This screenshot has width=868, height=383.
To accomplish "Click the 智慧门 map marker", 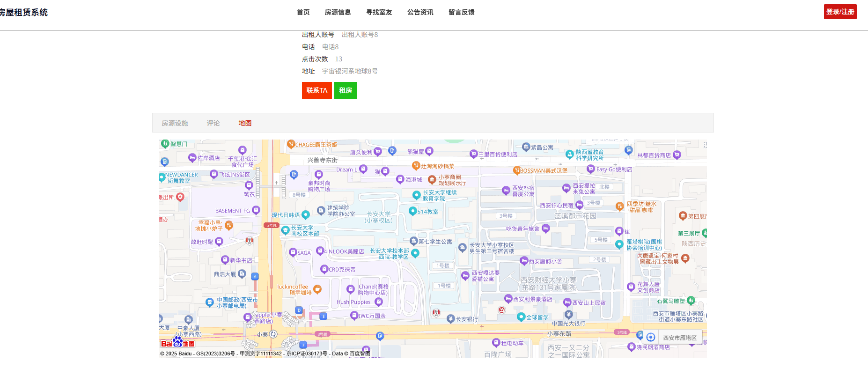I will 165,144.
